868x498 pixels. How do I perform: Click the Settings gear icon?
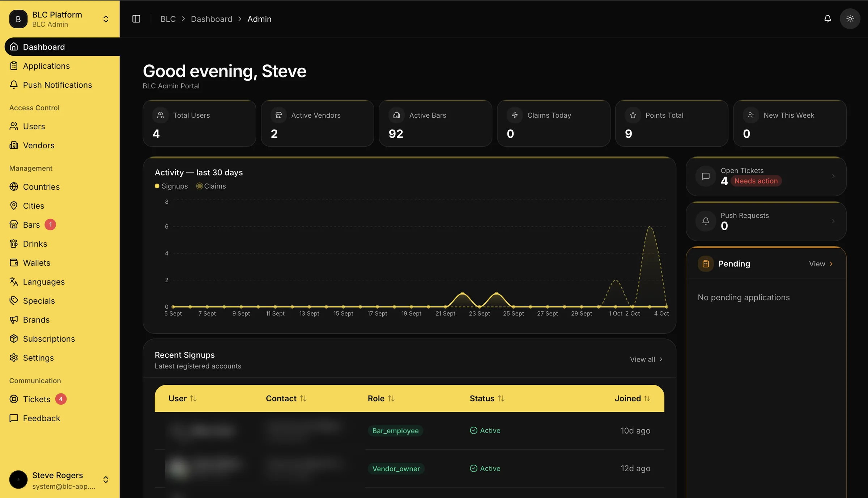click(14, 358)
